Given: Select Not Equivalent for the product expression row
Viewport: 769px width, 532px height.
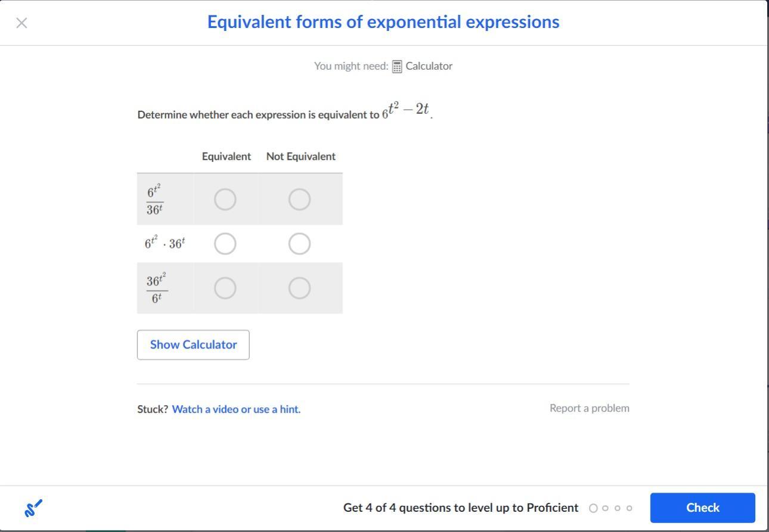Looking at the screenshot, I should 299,244.
